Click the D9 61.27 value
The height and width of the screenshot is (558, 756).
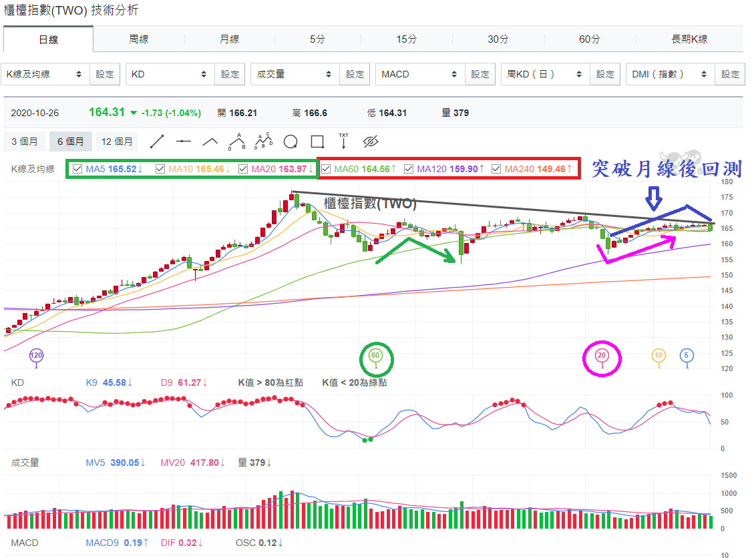(x=184, y=382)
